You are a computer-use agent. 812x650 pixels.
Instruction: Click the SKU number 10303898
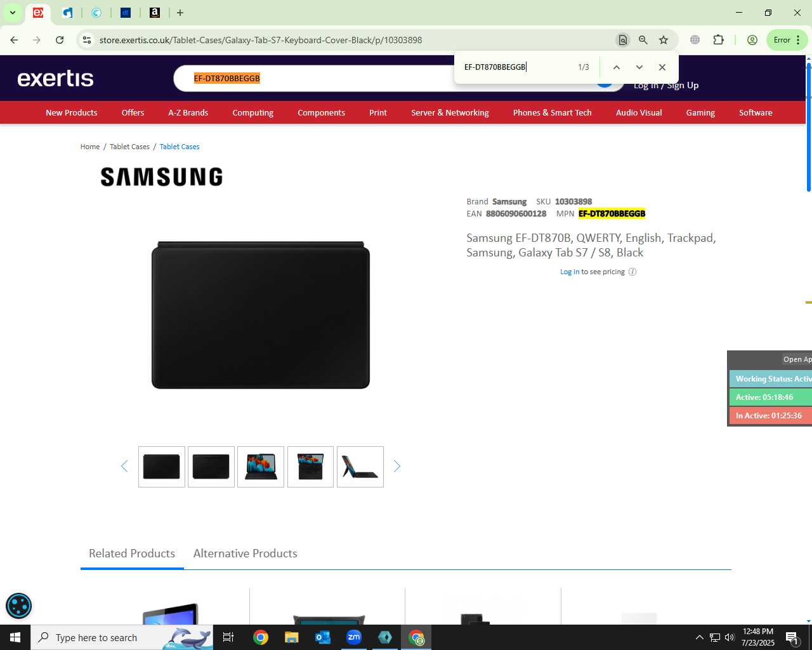tap(573, 202)
